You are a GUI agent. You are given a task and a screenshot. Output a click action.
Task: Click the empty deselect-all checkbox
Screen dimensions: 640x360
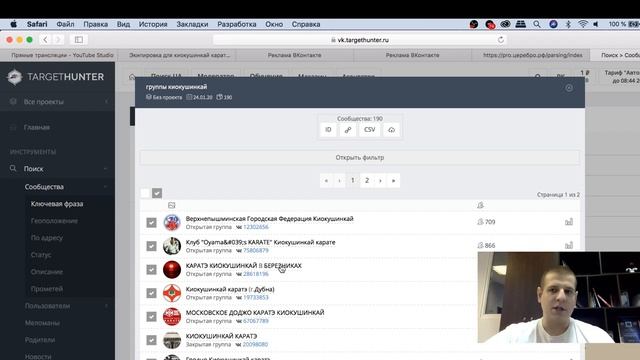[x=145, y=193]
